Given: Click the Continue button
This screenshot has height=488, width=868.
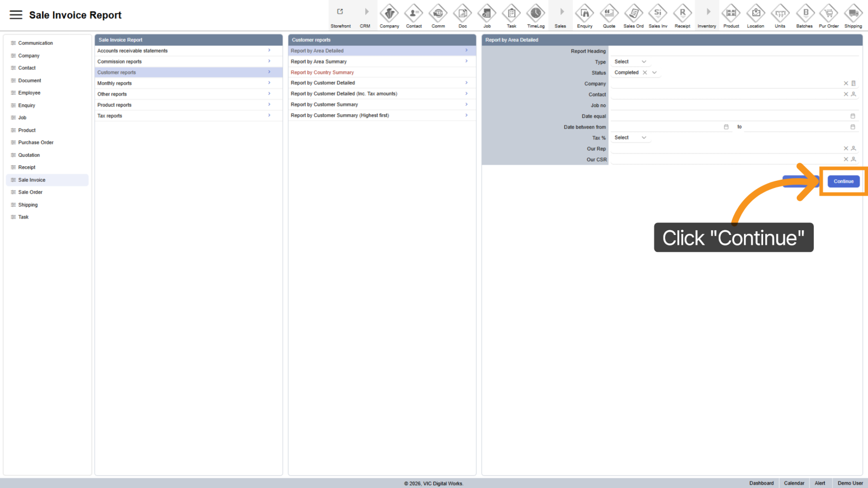Looking at the screenshot, I should pyautogui.click(x=843, y=181).
